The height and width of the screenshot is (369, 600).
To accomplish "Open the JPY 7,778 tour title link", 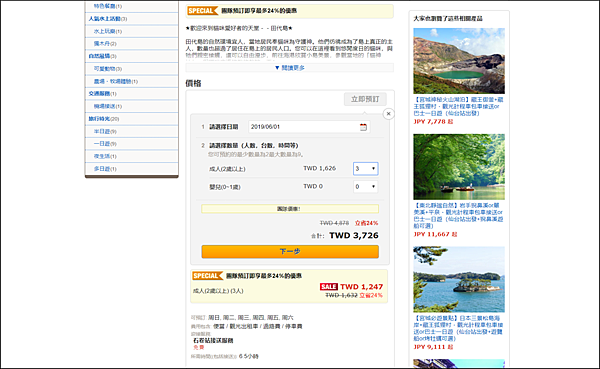I will (458, 106).
